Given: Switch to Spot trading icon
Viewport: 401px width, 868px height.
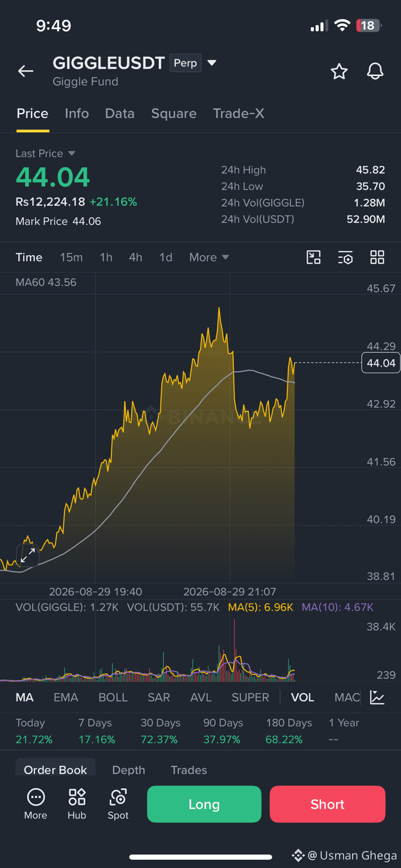Looking at the screenshot, I should tap(118, 804).
